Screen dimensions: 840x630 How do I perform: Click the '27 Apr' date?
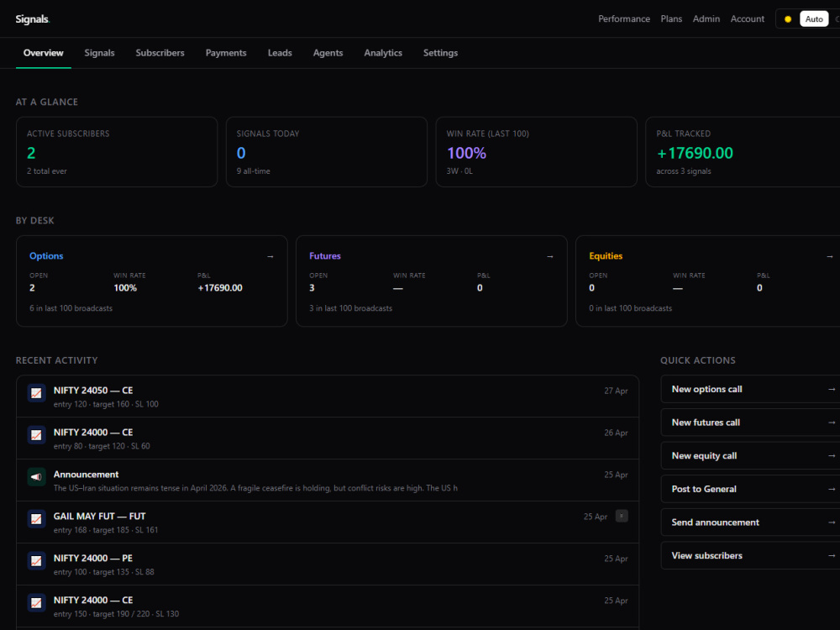pos(616,391)
